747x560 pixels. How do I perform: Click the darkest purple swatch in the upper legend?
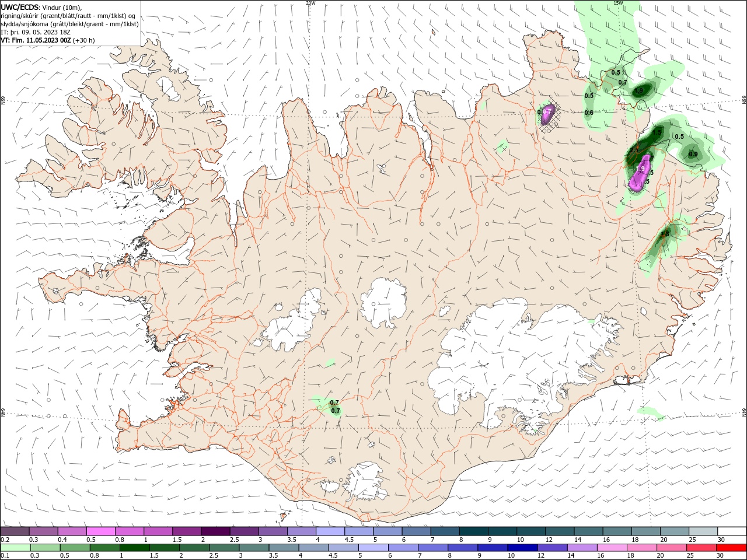point(215,531)
